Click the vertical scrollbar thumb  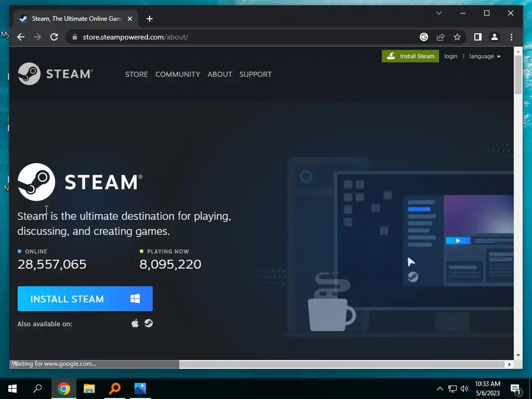(518, 75)
